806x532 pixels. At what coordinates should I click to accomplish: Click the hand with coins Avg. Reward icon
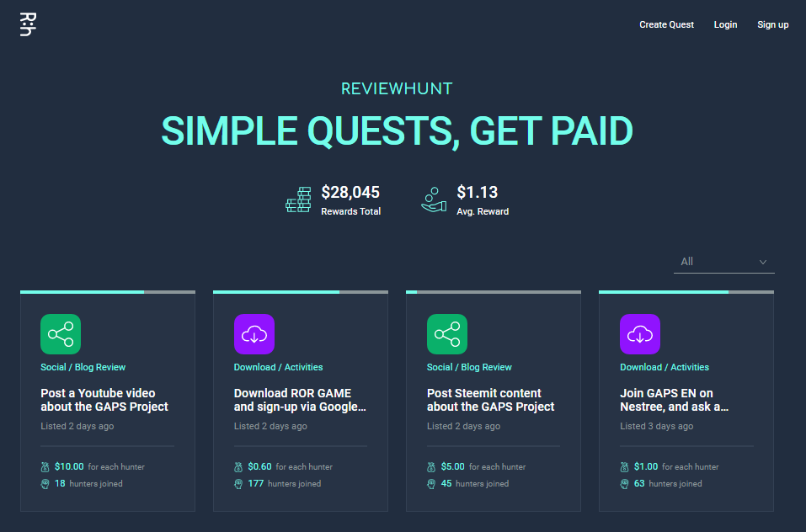[434, 199]
